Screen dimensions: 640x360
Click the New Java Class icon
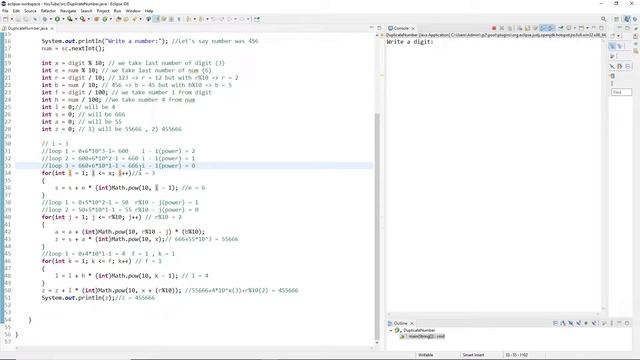pyautogui.click(x=105, y=19)
